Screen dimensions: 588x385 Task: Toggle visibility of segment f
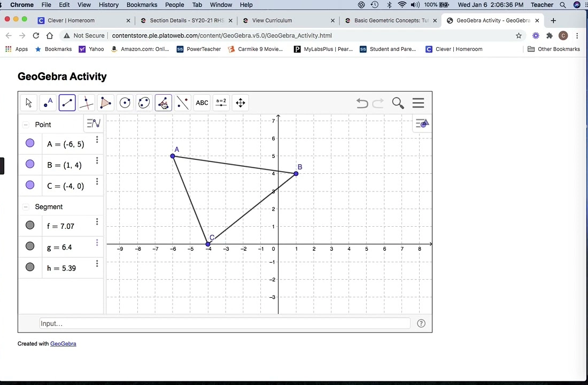[30, 225]
